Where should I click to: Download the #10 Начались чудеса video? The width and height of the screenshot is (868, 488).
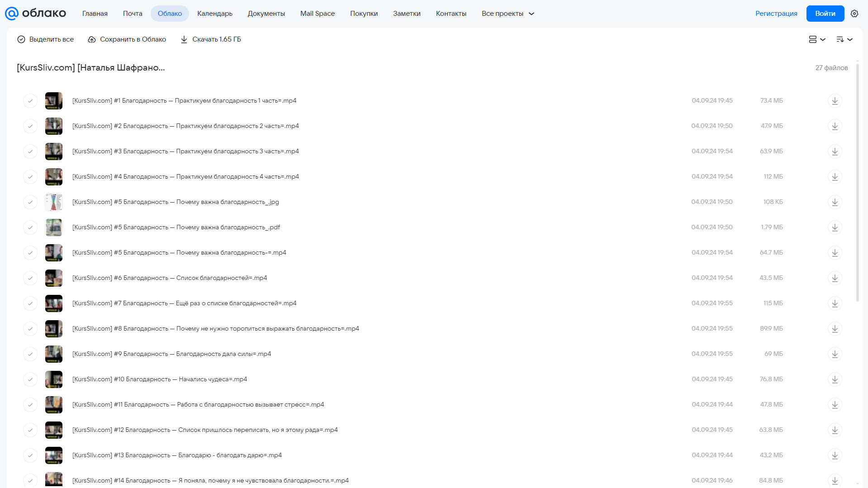pyautogui.click(x=835, y=379)
